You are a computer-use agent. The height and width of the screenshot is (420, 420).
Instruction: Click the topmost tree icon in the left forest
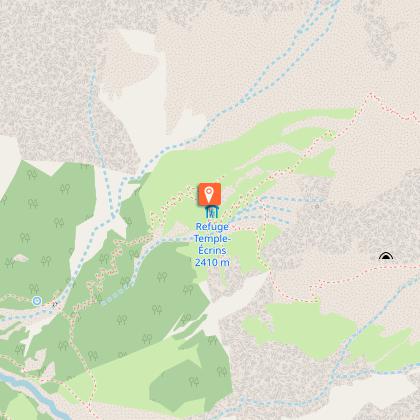[x=32, y=174]
